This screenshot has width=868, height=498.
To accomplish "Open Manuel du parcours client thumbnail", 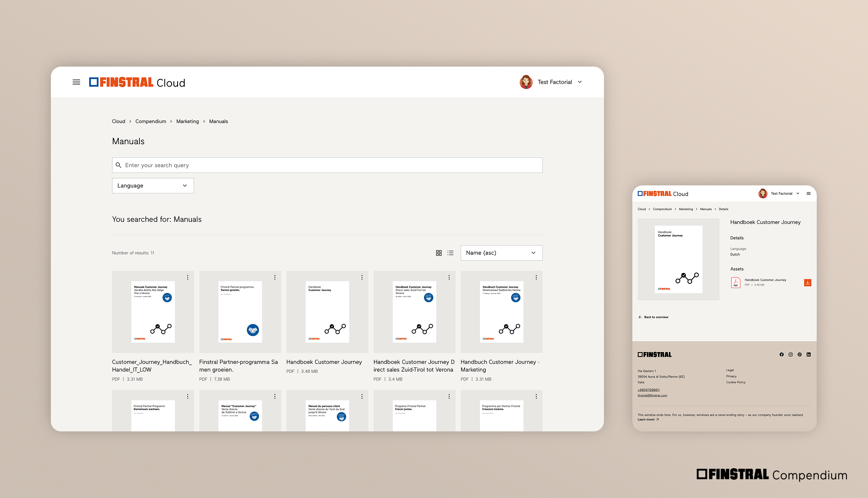I will (x=327, y=411).
